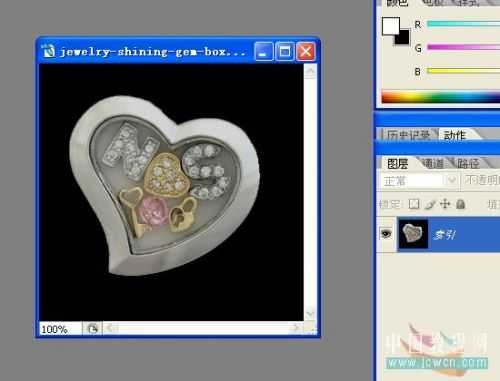Switch to the 图层 layers tab

(x=397, y=164)
